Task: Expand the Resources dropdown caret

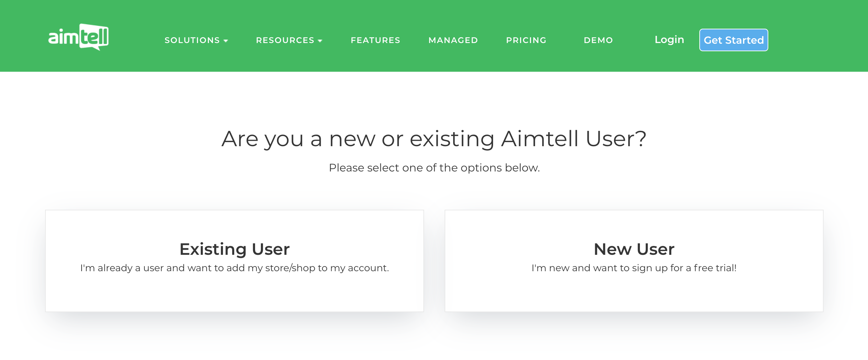Action: click(320, 41)
